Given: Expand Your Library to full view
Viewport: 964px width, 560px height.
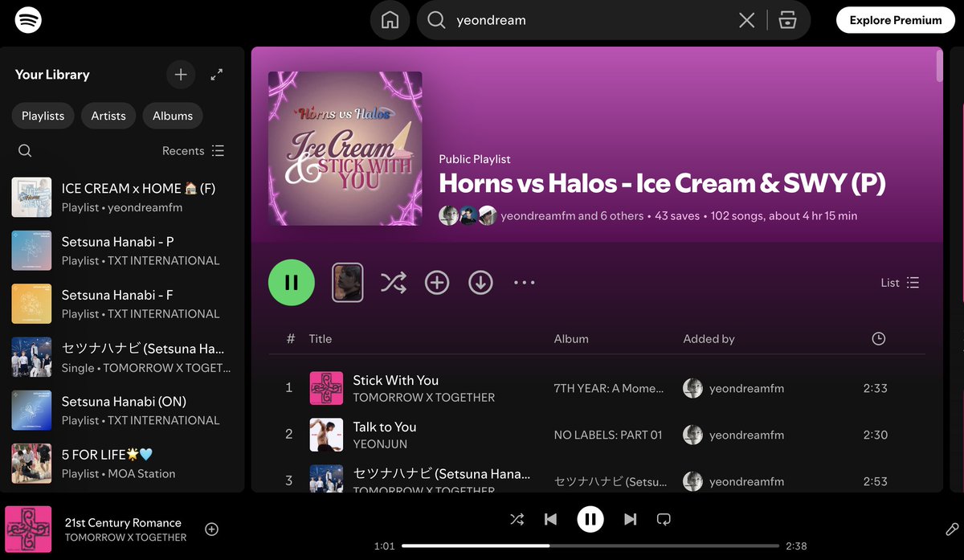Looking at the screenshot, I should click(x=217, y=75).
